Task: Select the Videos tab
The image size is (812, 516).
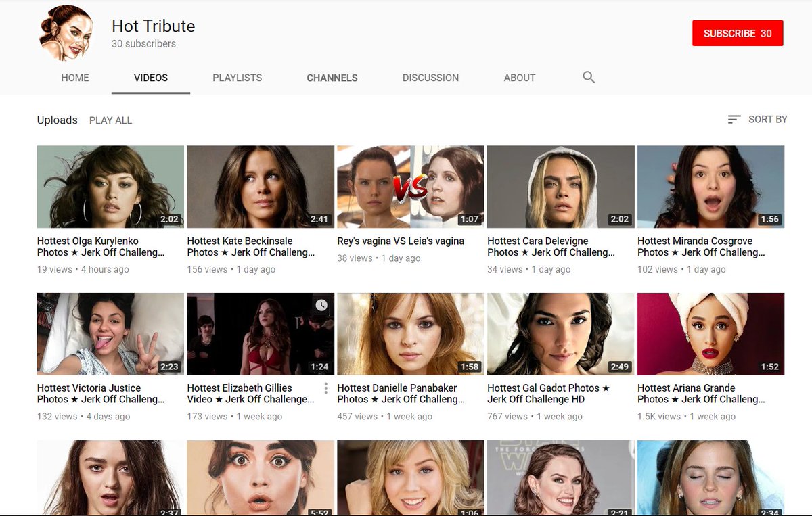Action: [151, 78]
